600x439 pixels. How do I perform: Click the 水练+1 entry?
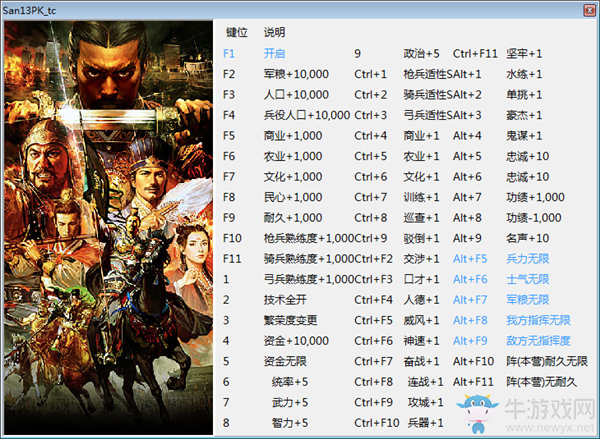coord(524,74)
